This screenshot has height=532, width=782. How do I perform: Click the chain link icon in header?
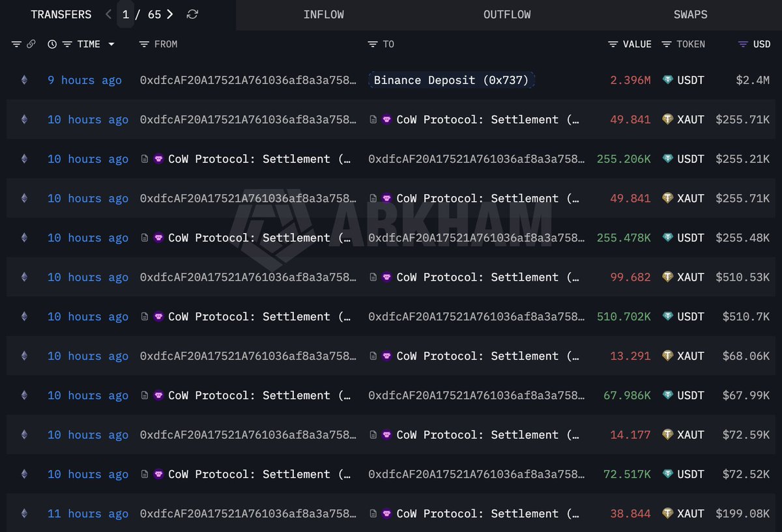[31, 44]
